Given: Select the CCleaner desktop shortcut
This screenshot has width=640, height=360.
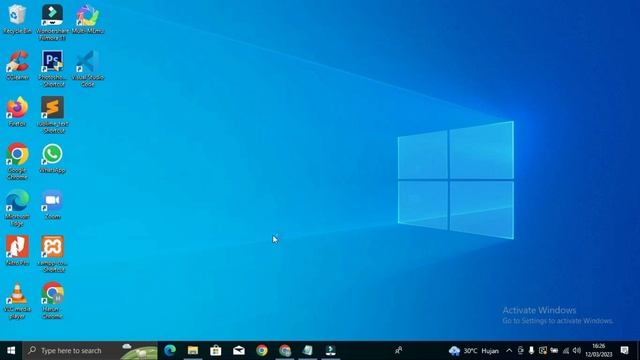Looking at the screenshot, I should tap(17, 65).
